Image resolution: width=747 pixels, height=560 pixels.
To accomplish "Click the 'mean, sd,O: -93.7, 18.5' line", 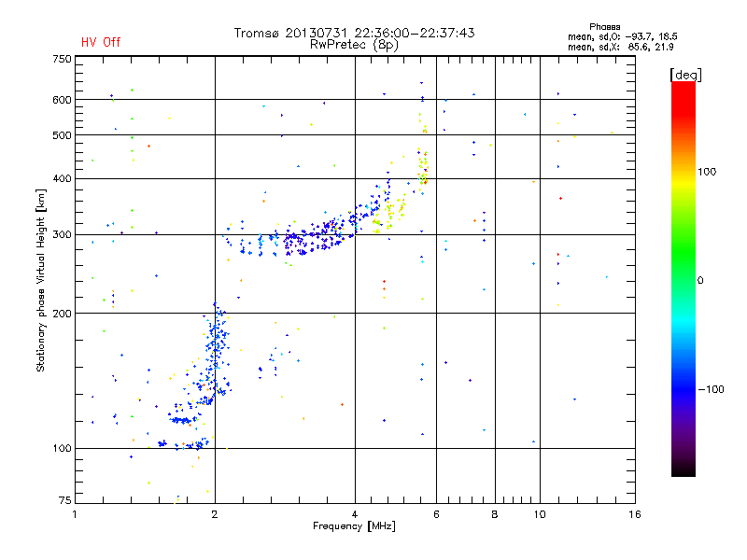I will coord(622,36).
